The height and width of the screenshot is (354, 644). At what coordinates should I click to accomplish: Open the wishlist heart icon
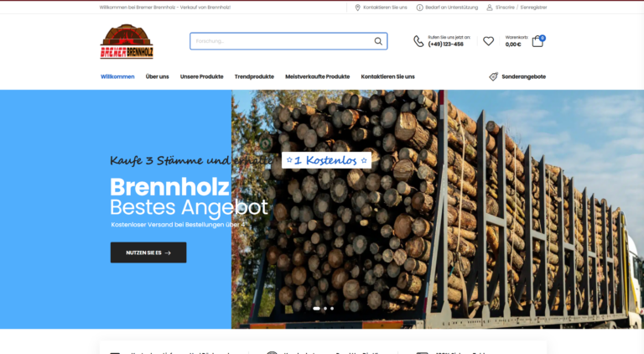[x=488, y=41]
